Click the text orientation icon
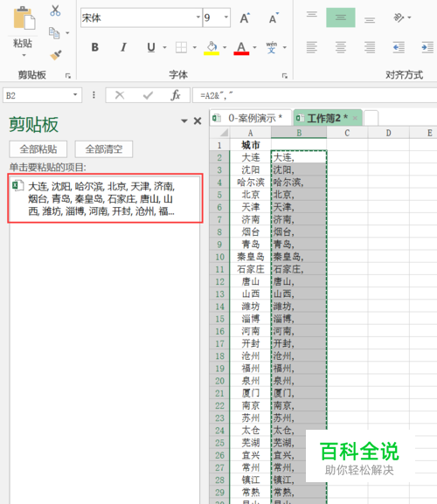 [x=399, y=17]
